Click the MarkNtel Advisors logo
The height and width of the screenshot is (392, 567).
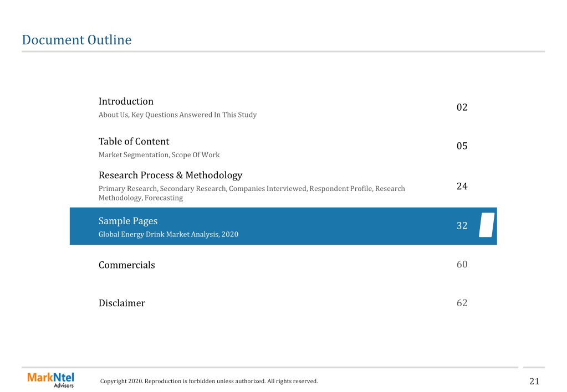click(x=50, y=380)
